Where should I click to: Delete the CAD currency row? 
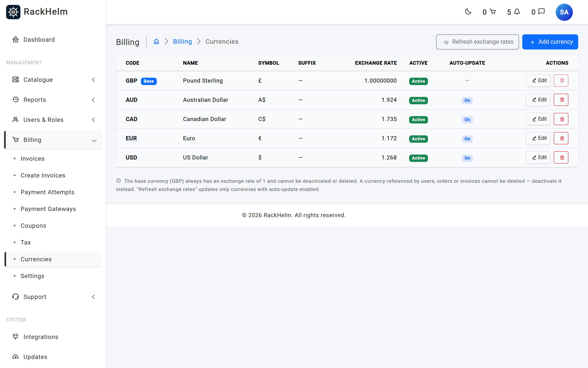point(561,119)
